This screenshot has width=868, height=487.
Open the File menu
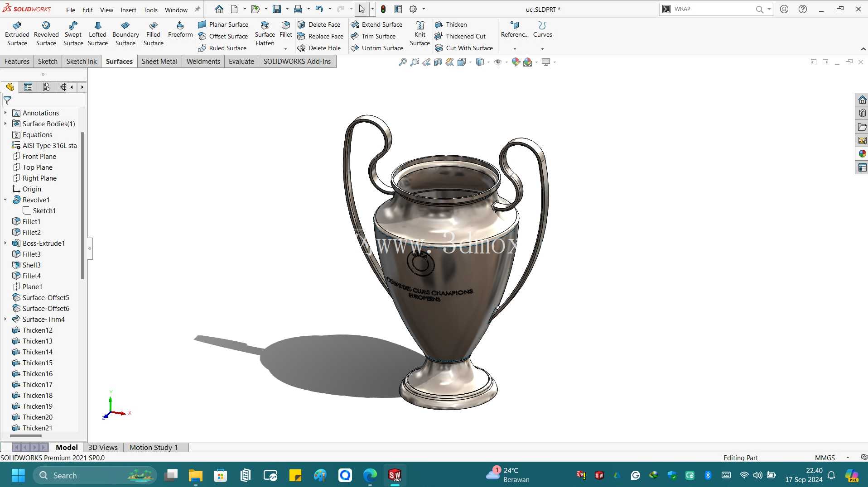pyautogui.click(x=71, y=10)
